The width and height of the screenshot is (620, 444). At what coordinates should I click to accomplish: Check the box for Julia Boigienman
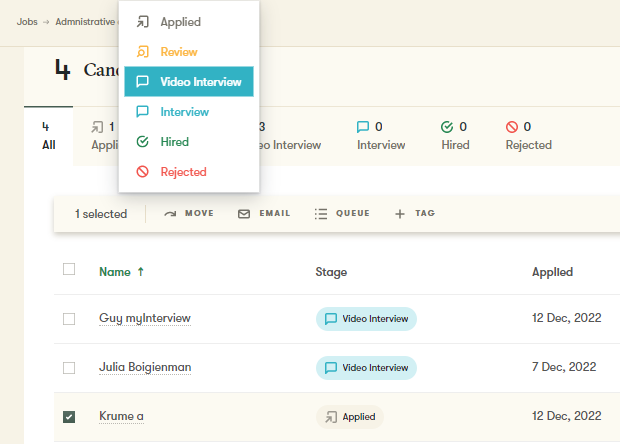69,368
